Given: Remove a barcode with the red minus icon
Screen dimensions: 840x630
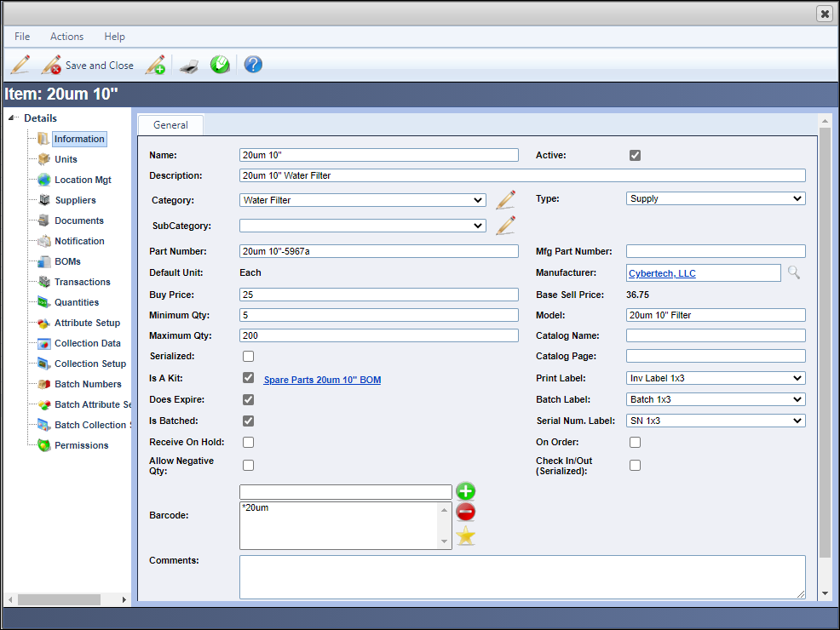Looking at the screenshot, I should [465, 512].
